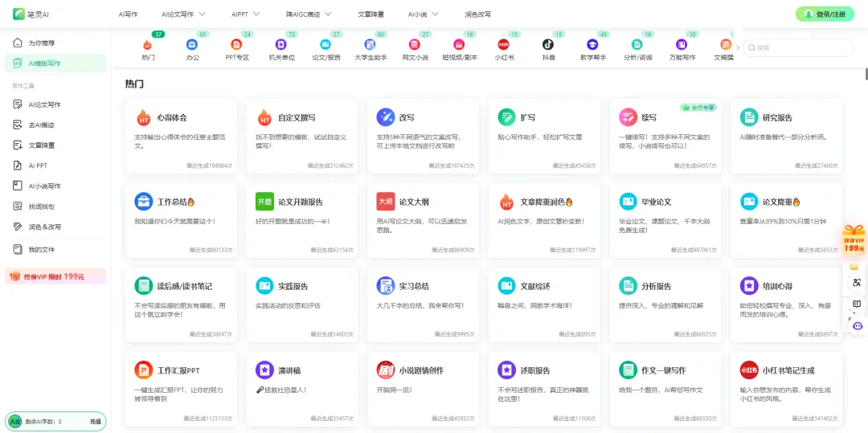Open the 毕业论文 template card
Image resolution: width=868 pixels, height=433 pixels.
click(665, 220)
